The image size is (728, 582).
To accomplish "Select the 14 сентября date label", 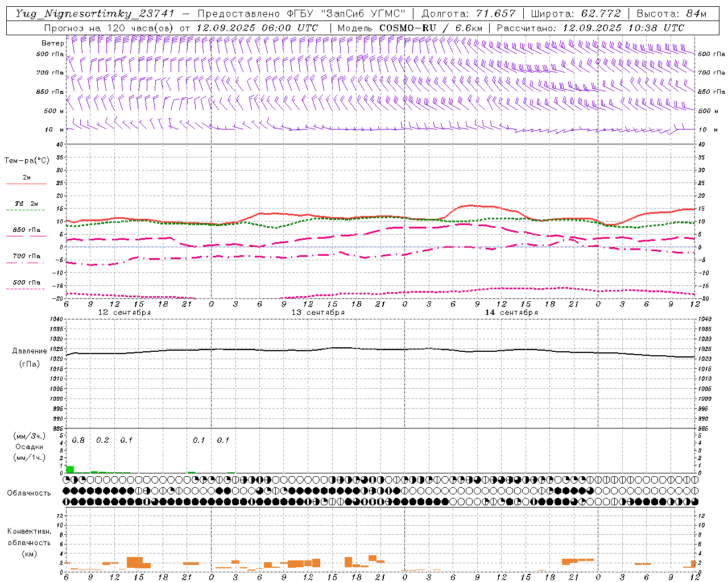I will pyautogui.click(x=511, y=313).
